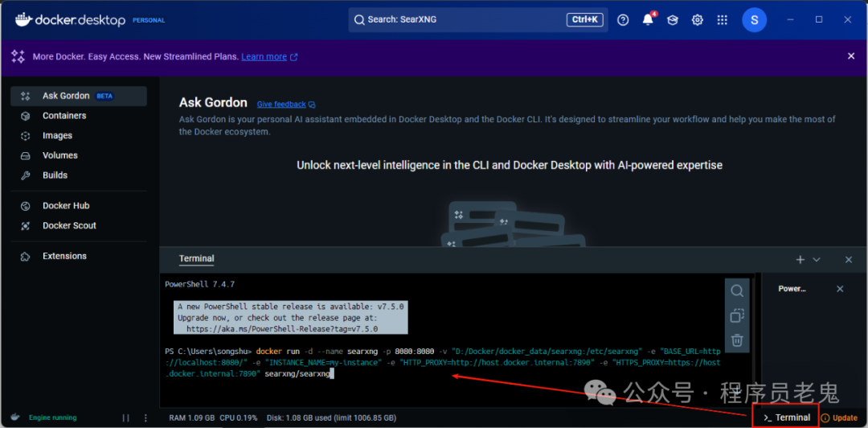The image size is (868, 428).
Task: Search terminal output with magnifier icon
Action: coord(737,291)
